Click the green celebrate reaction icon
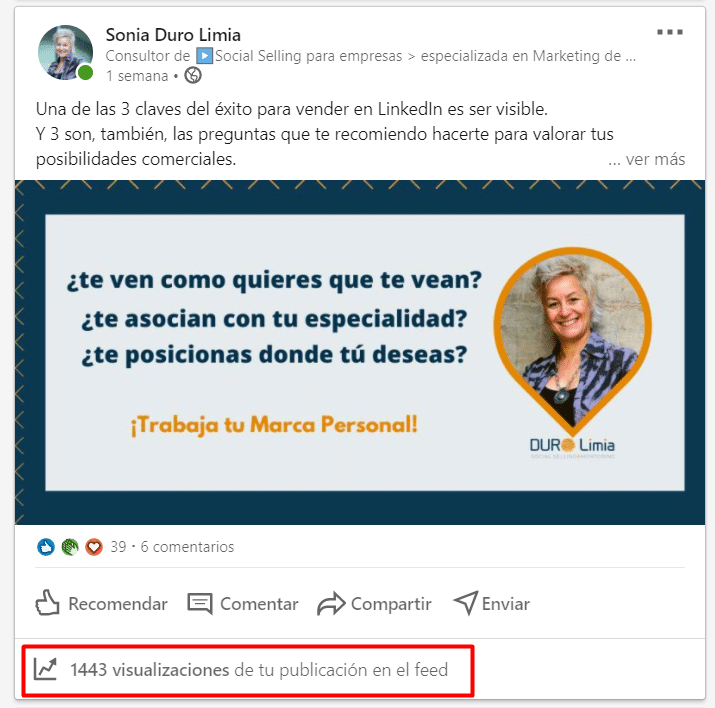Viewport: 715px width, 708px height. pos(70,547)
